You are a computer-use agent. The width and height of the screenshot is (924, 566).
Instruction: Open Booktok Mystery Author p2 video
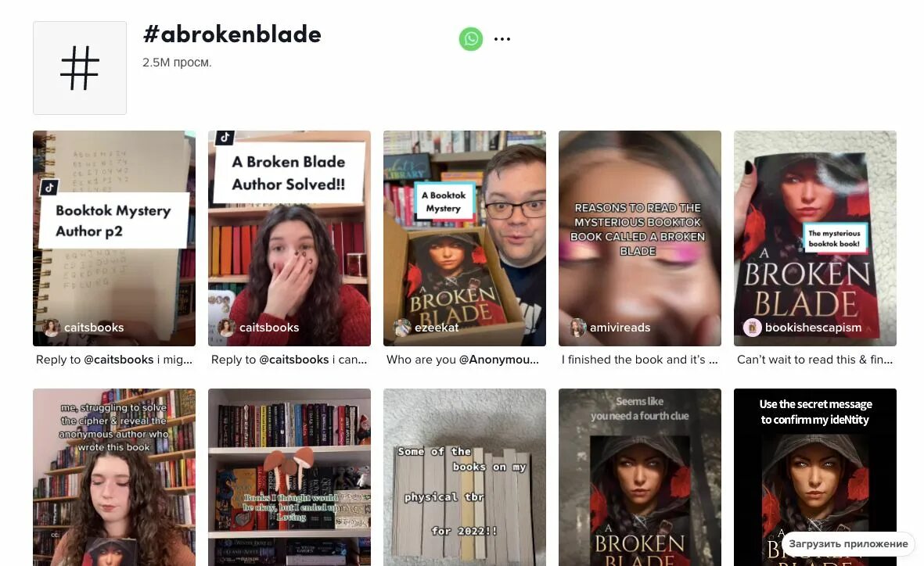pyautogui.click(x=113, y=238)
